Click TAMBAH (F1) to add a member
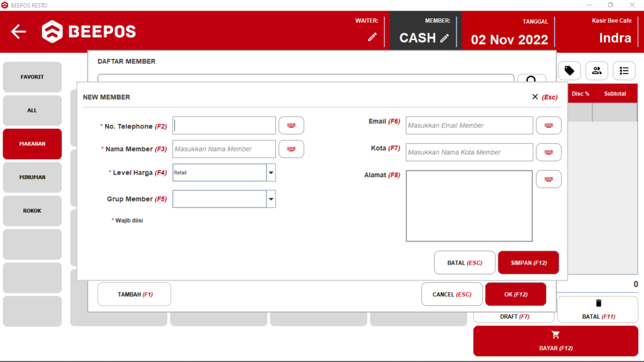The height and width of the screenshot is (362, 644). (x=134, y=293)
